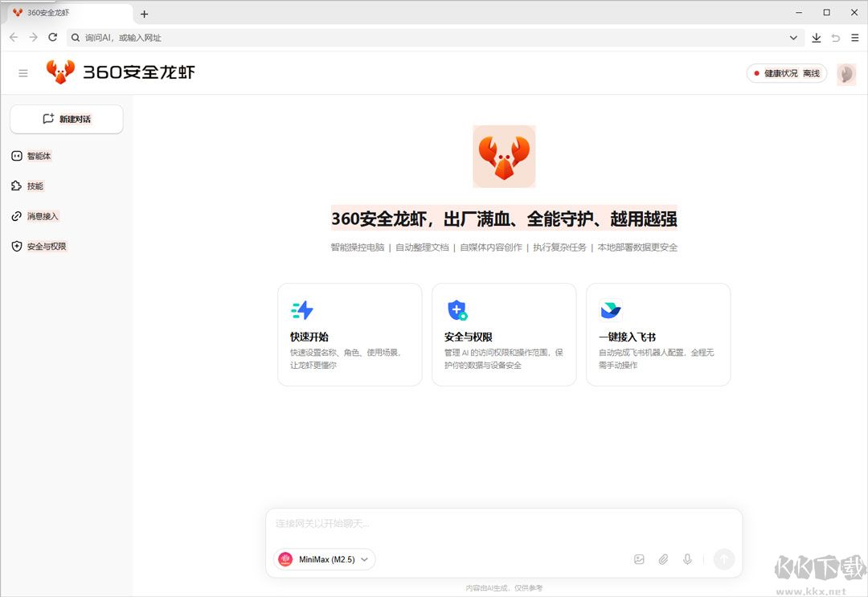Click the paperclip attachment icon
The height and width of the screenshot is (597, 868).
point(663,559)
